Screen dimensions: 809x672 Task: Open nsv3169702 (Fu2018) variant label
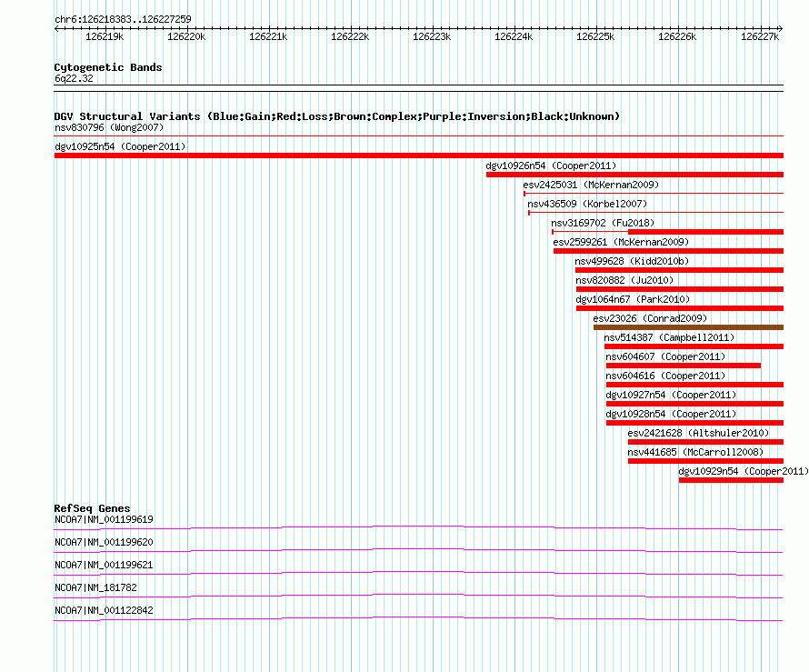603,223
